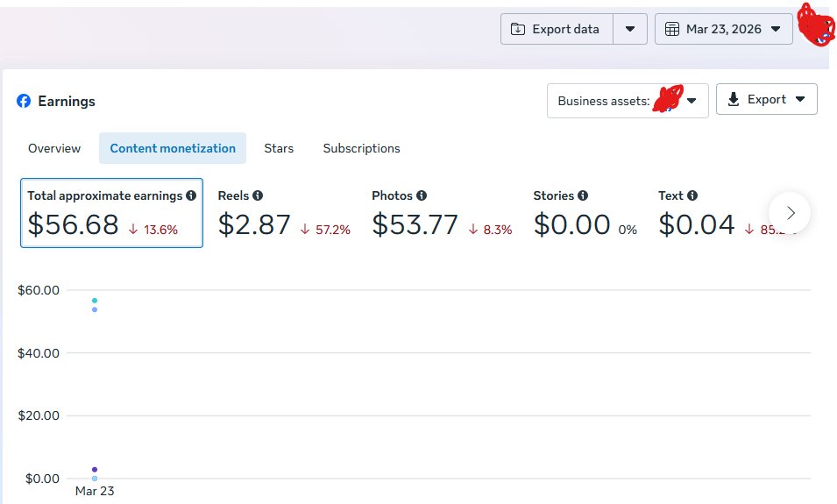Switch to the Overview tab
837x504 pixels.
pyautogui.click(x=54, y=148)
